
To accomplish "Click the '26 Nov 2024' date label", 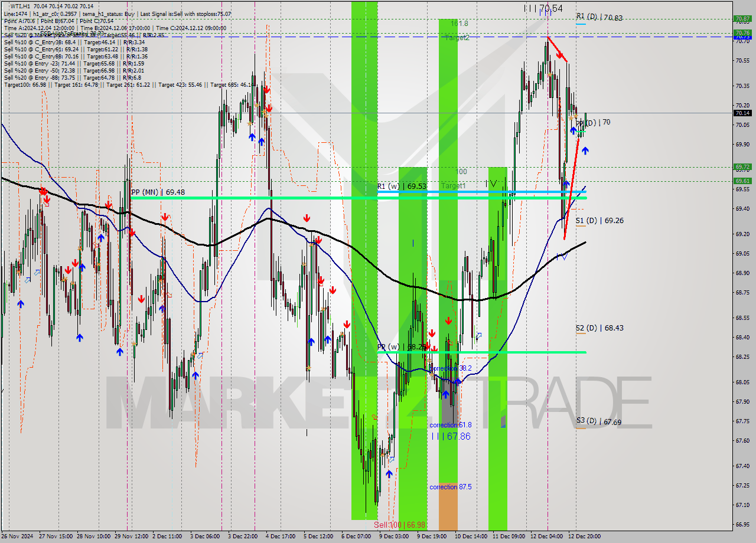I will coord(17,537).
